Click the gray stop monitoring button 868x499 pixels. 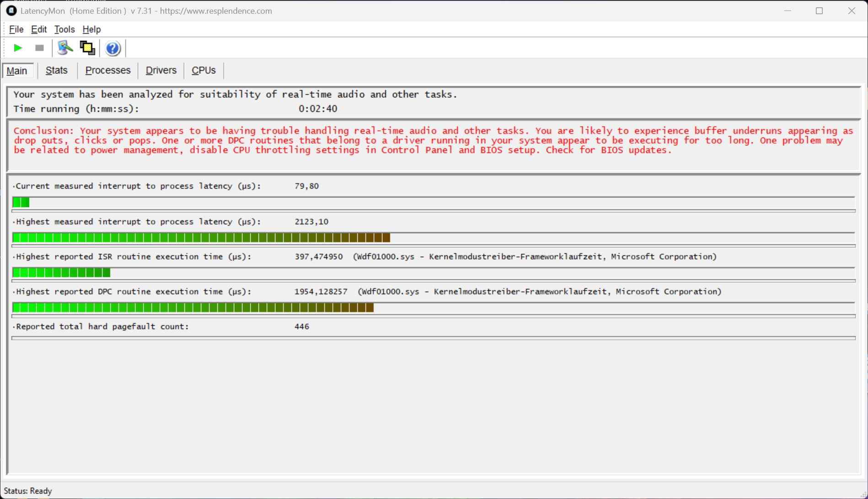pyautogui.click(x=39, y=48)
